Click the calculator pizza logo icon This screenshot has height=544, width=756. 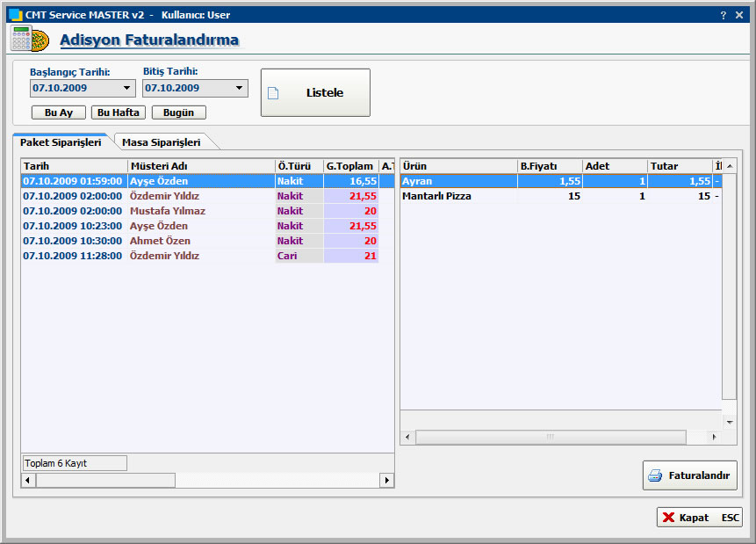coord(29,40)
